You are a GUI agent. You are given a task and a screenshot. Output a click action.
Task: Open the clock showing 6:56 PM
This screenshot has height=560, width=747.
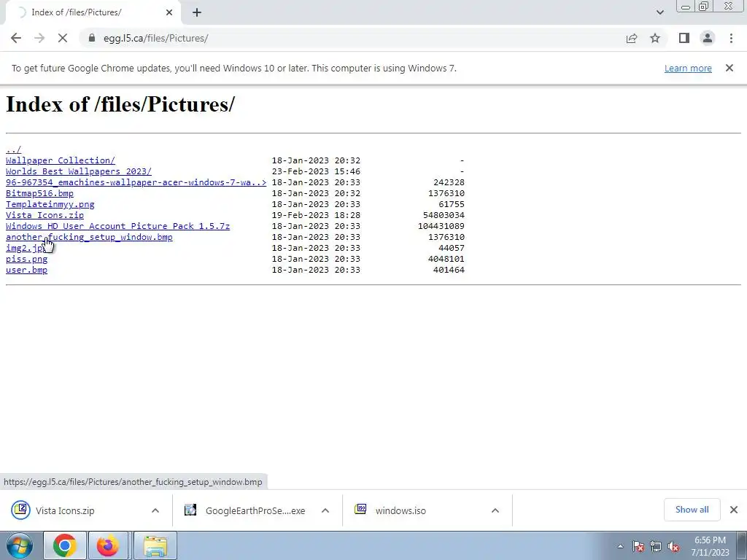tap(711, 546)
